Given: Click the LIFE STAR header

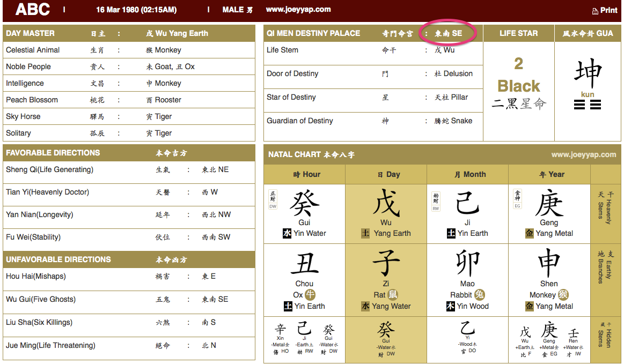Looking at the screenshot, I should click(518, 33).
